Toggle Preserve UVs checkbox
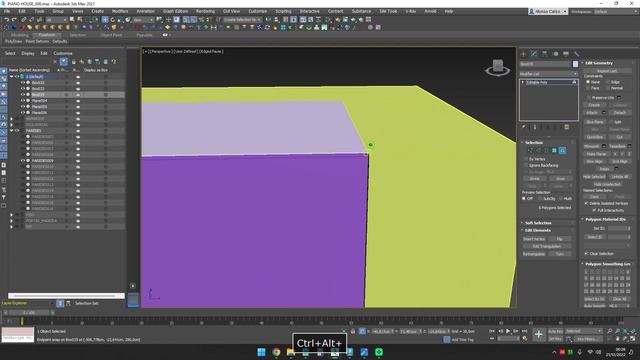 [x=588, y=98]
